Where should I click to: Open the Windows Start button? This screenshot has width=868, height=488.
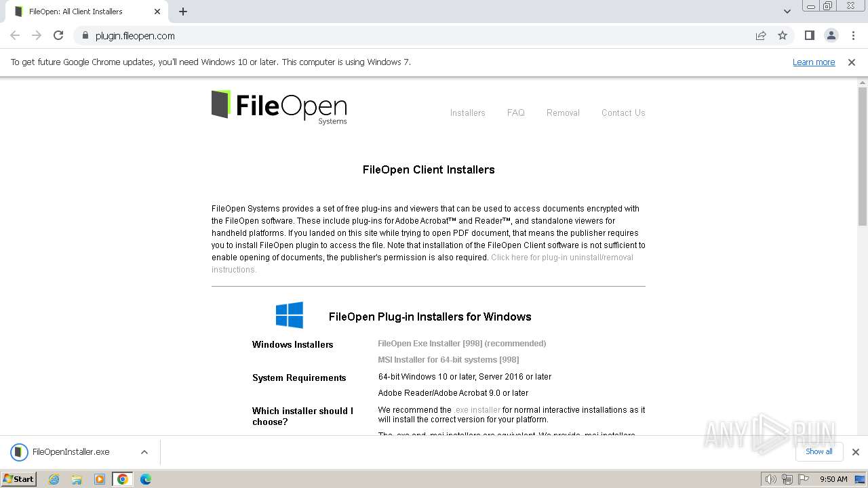(x=20, y=479)
